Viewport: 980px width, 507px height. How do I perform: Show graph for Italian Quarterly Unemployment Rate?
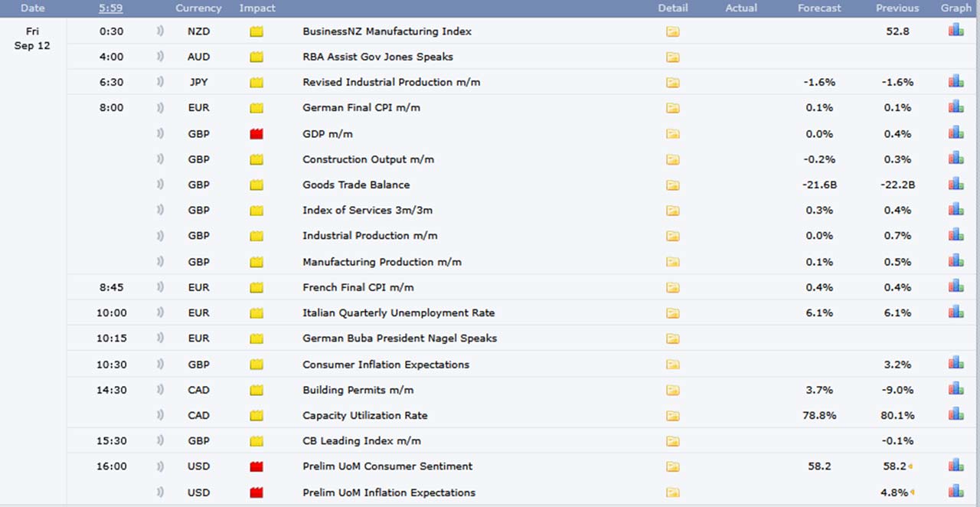955,312
